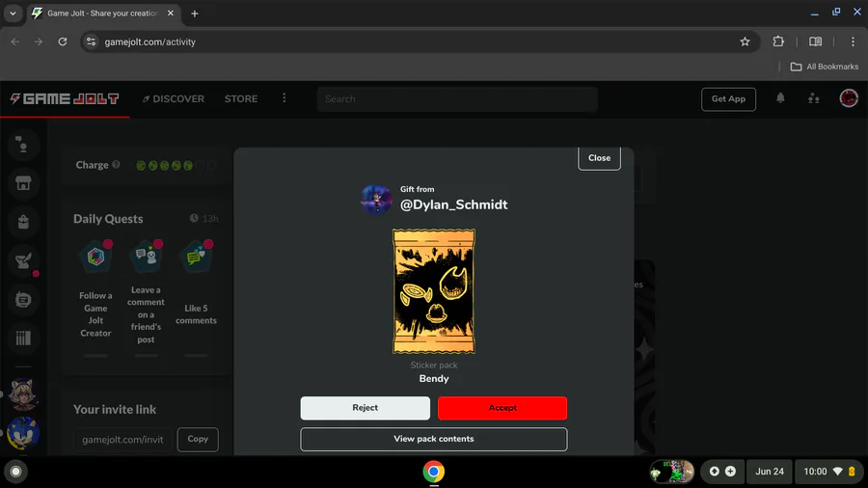Expand the tab search dropdown
Screen dimensions: 868x488
pyautogui.click(x=13, y=14)
